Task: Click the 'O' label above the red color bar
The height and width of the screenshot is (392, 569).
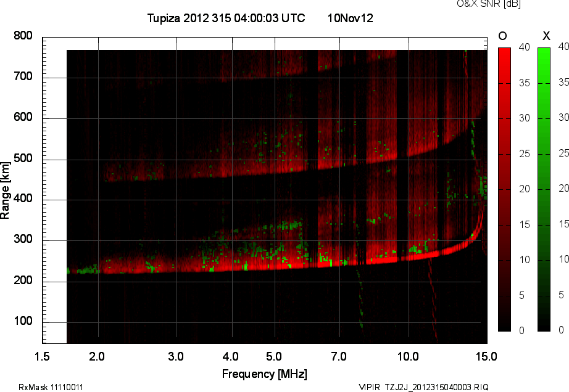Action: (x=502, y=36)
